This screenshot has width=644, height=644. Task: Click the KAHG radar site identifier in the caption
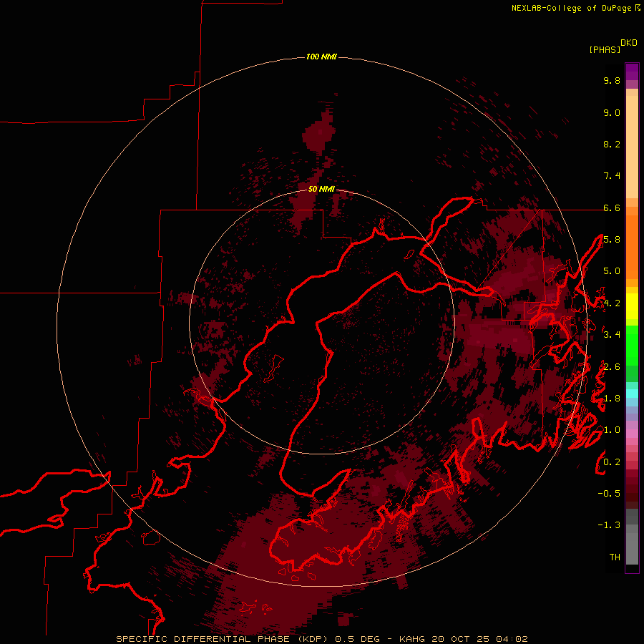413,639
